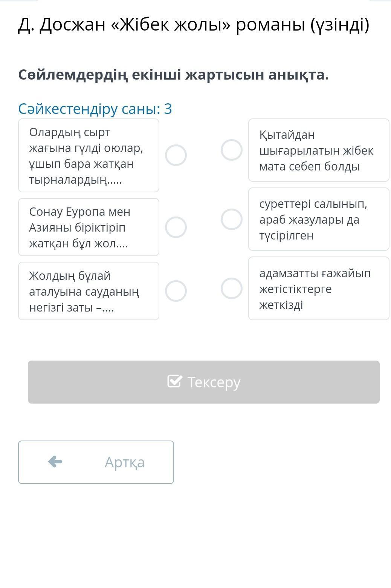The height and width of the screenshot is (588, 391).
Task: Click the 'Сәйкестендіру саны: 3' label
Action: tap(95, 109)
